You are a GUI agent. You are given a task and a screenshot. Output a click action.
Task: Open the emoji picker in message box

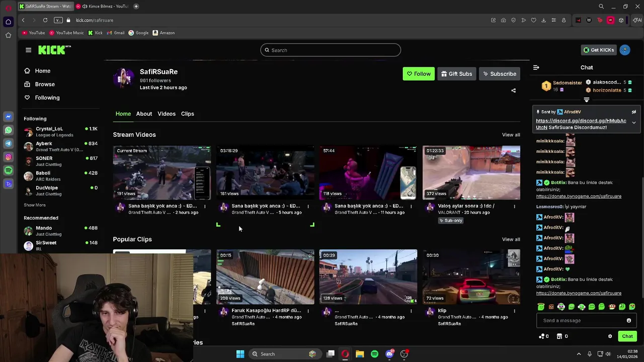629,320
